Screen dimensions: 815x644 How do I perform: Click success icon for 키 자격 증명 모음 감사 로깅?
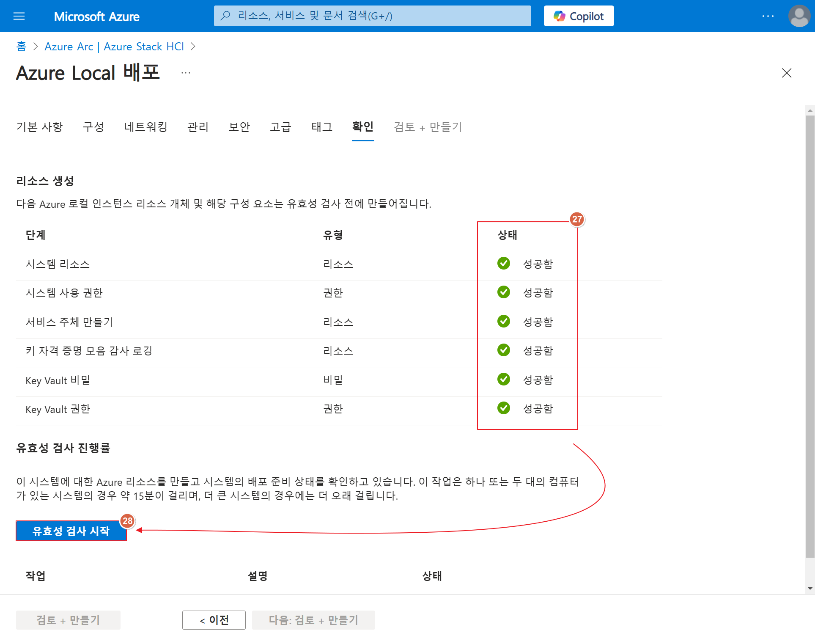(x=503, y=350)
